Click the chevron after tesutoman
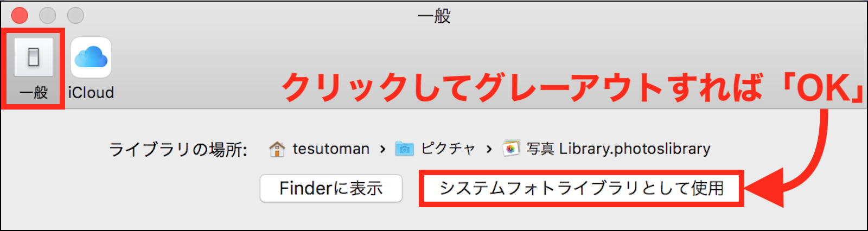 [382, 149]
